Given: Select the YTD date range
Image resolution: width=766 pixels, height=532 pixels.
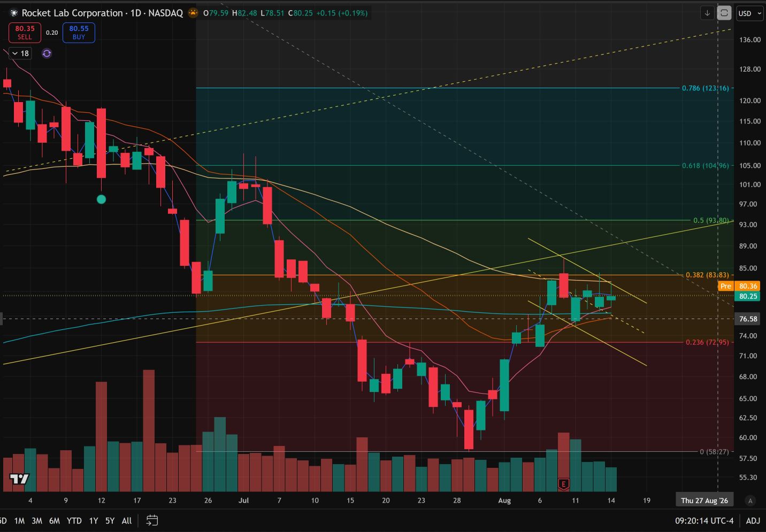Looking at the screenshot, I should (x=74, y=521).
